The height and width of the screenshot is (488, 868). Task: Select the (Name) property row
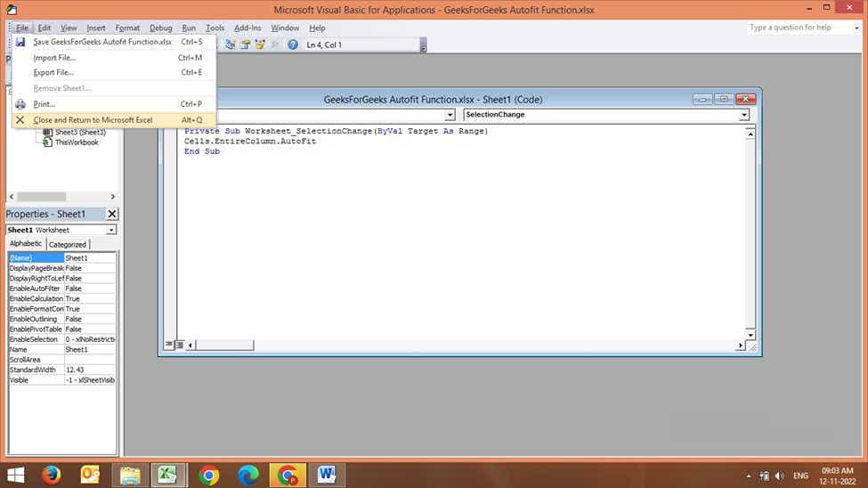[62, 258]
